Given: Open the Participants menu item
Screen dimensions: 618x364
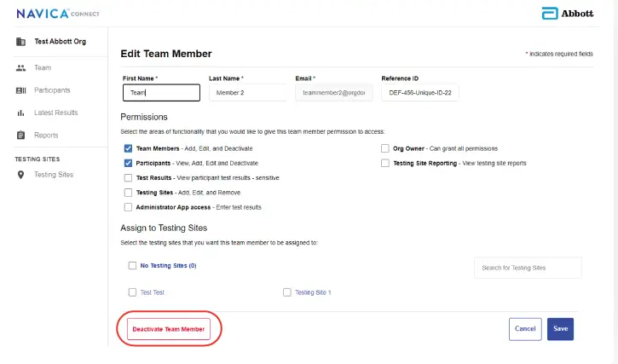Looking at the screenshot, I should [52, 90].
